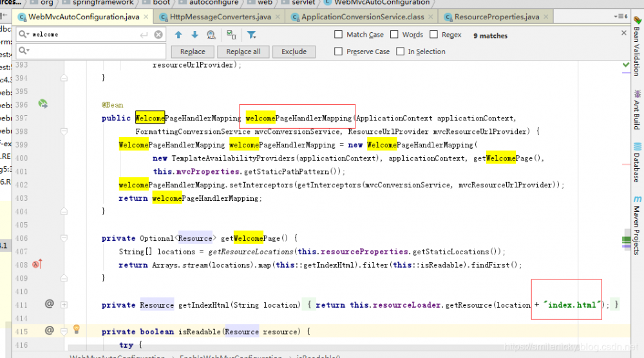Jump to next occurrence with down arrow

point(194,35)
